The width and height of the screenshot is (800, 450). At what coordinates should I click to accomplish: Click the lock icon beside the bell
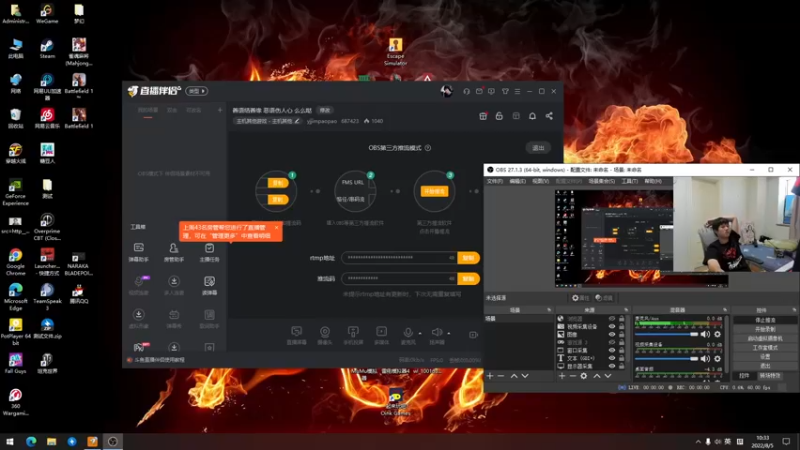[499, 116]
